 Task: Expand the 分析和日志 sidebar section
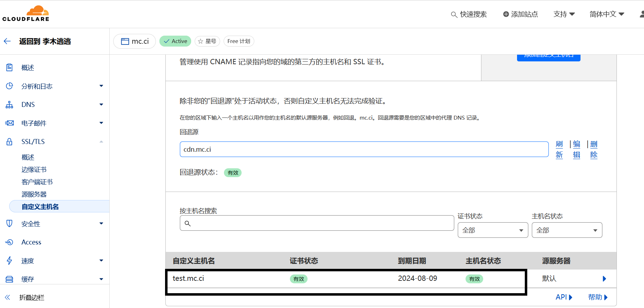(101, 86)
